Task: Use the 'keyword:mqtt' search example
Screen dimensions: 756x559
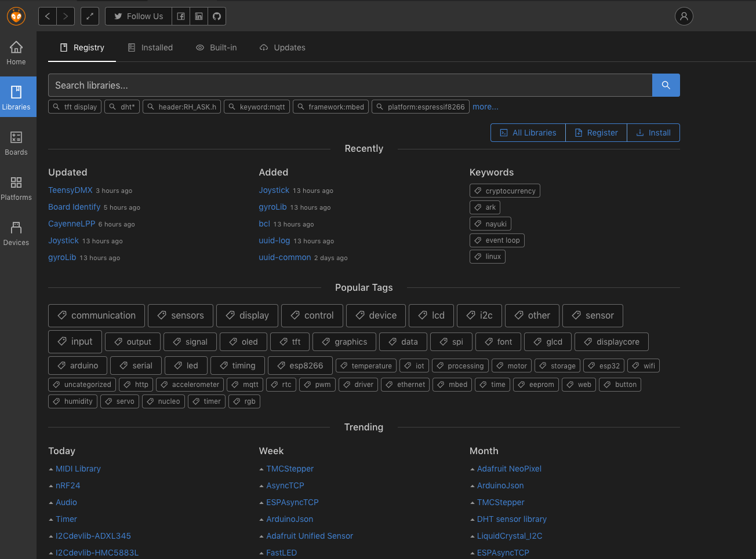Action: tap(257, 107)
